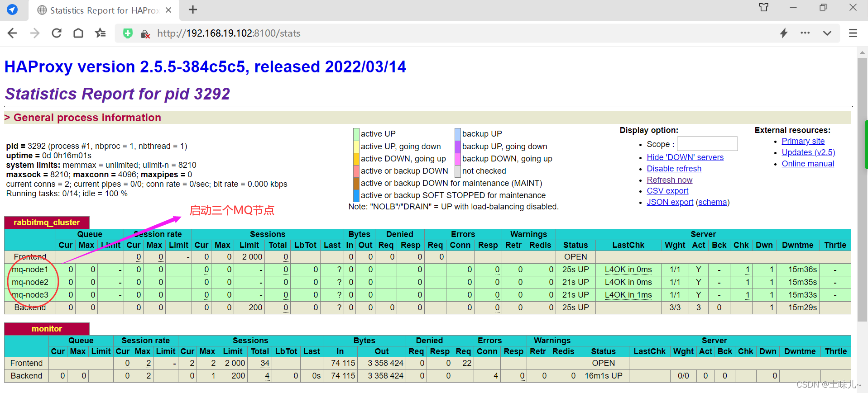Screen dimensions: 868x393
Task: Open the three-dots more options icon
Action: click(x=805, y=33)
